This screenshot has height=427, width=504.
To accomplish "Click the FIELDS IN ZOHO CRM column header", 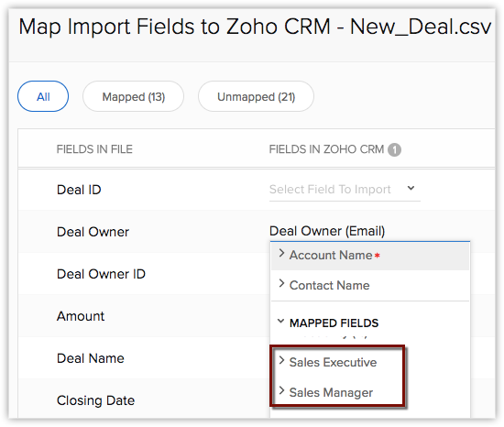I will tap(326, 149).
